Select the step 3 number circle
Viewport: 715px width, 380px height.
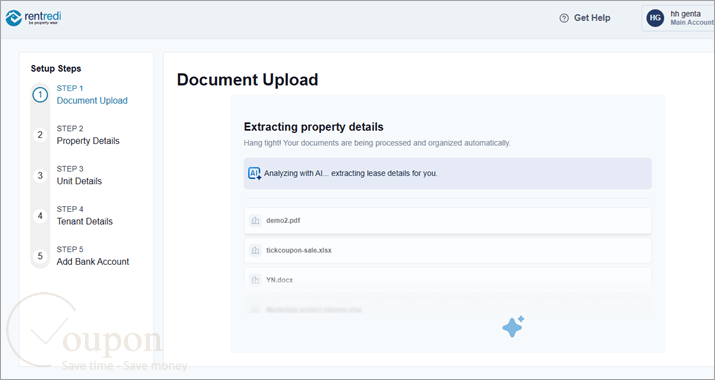[x=40, y=175]
